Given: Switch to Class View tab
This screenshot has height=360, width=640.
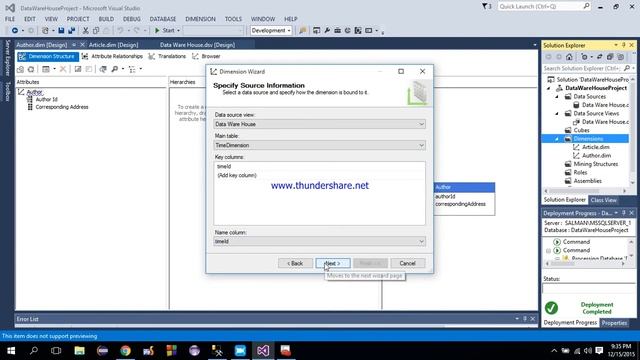Looking at the screenshot, I should [603, 200].
